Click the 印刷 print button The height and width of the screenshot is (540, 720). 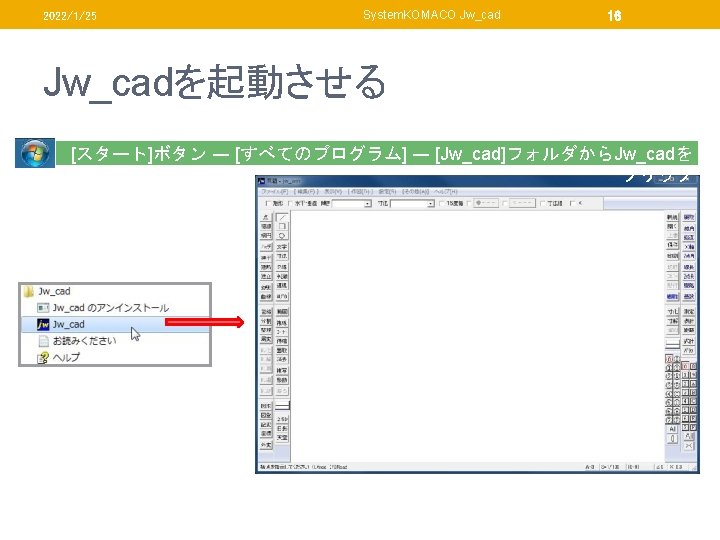672,256
